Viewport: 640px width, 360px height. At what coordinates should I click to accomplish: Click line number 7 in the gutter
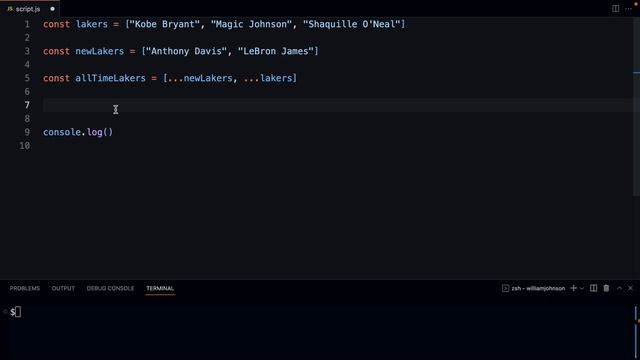tap(27, 105)
